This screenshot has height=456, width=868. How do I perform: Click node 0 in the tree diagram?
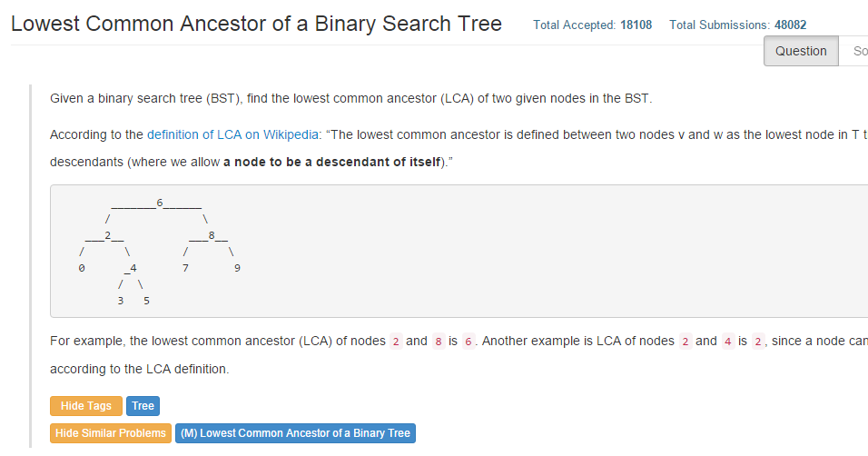click(82, 268)
